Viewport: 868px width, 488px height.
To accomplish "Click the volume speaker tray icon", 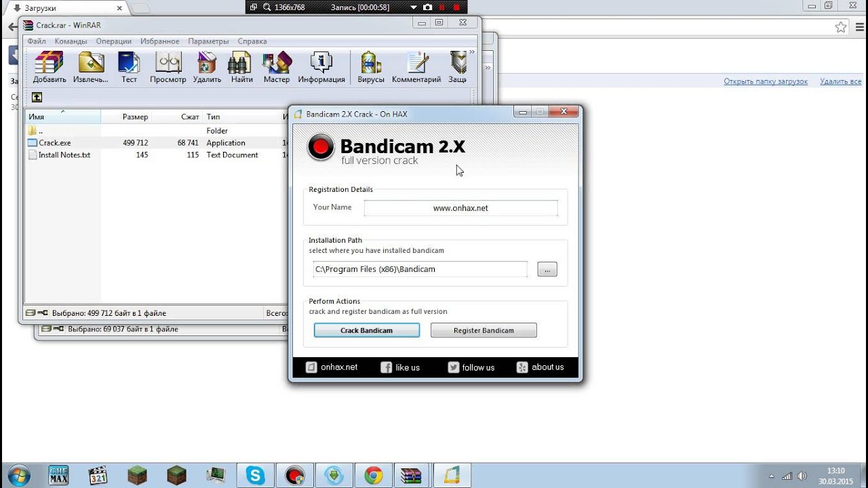I will [x=802, y=476].
